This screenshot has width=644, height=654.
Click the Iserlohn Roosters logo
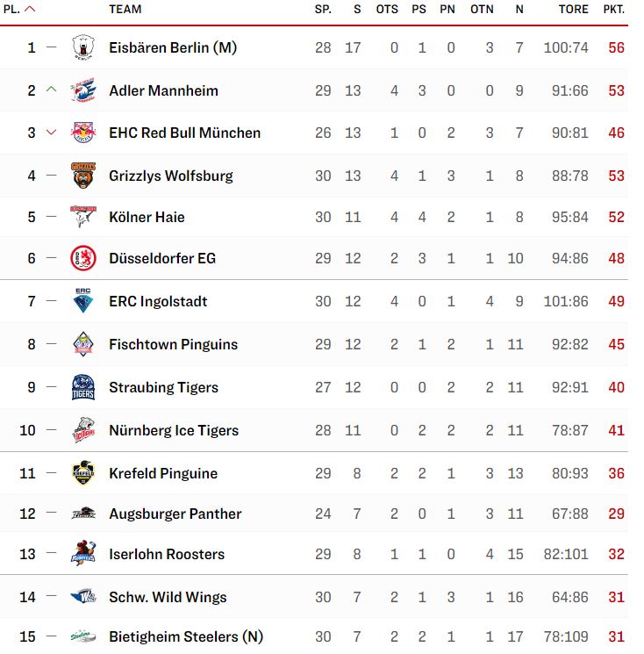tap(83, 553)
